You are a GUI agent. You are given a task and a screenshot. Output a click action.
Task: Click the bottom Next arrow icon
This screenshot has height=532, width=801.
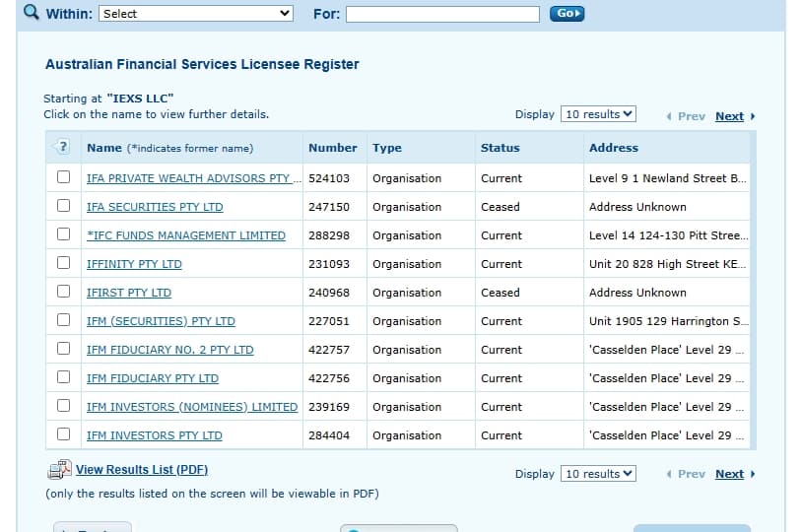[753, 474]
